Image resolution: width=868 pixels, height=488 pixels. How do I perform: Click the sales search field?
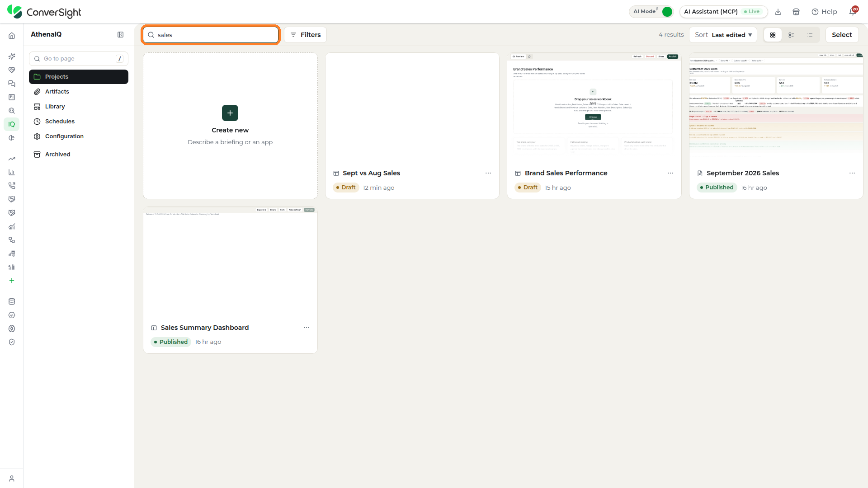click(x=211, y=35)
